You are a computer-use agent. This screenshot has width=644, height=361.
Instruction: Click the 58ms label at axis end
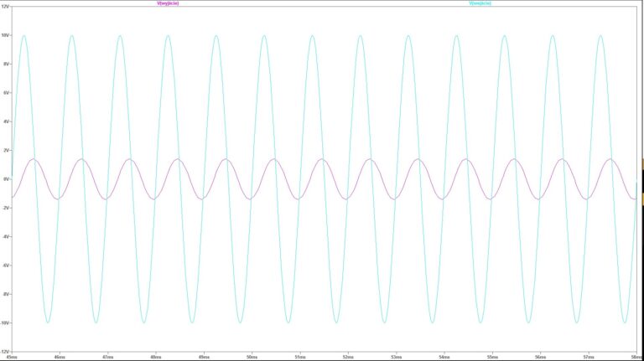point(634,357)
